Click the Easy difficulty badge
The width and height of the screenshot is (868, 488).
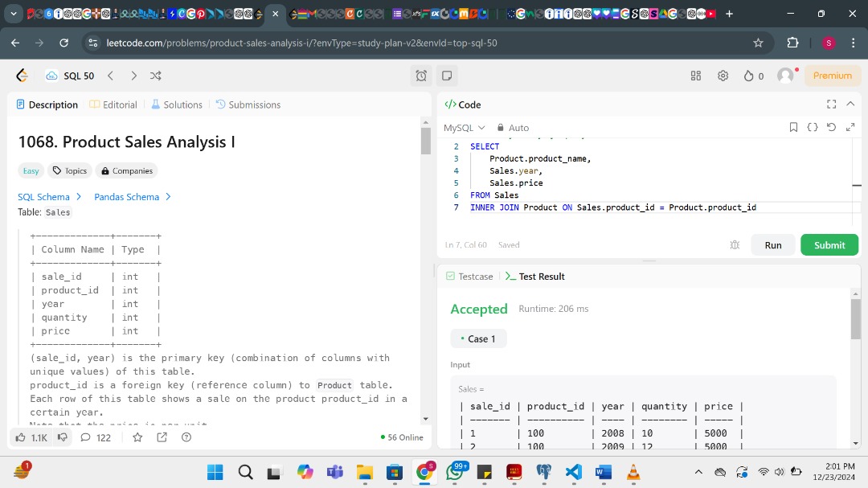click(x=31, y=170)
